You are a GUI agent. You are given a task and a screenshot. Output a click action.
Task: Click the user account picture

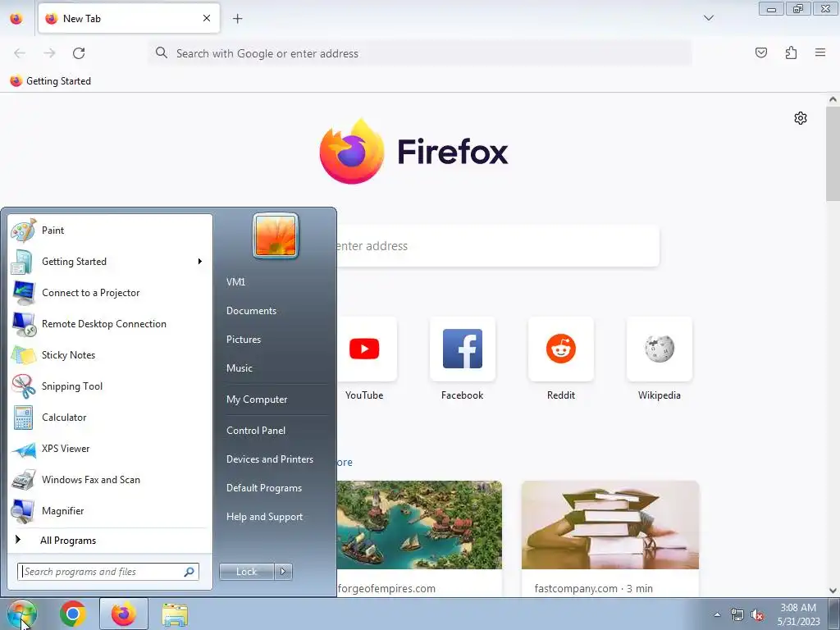(x=276, y=235)
